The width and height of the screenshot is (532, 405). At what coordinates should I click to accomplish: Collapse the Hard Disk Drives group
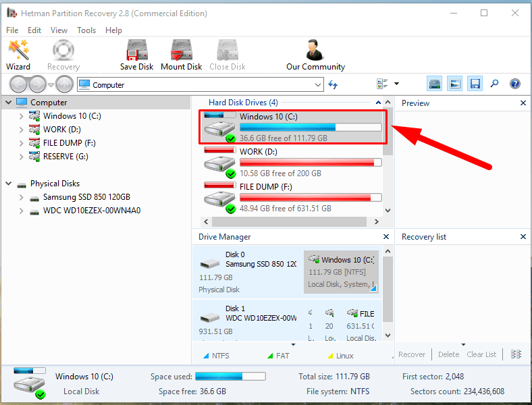coord(378,103)
